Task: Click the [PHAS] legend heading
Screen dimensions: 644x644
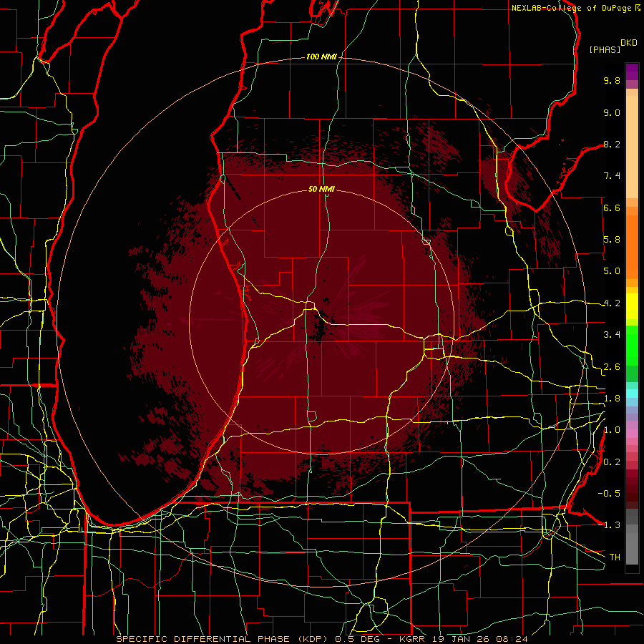Action: pyautogui.click(x=605, y=49)
